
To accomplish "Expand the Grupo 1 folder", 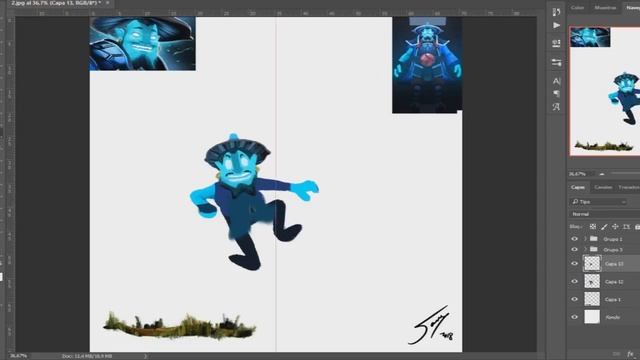I will tap(585, 239).
